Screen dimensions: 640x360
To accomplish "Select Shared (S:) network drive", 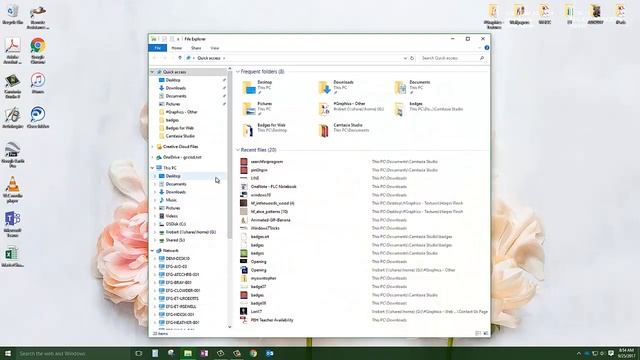I will pos(175,240).
